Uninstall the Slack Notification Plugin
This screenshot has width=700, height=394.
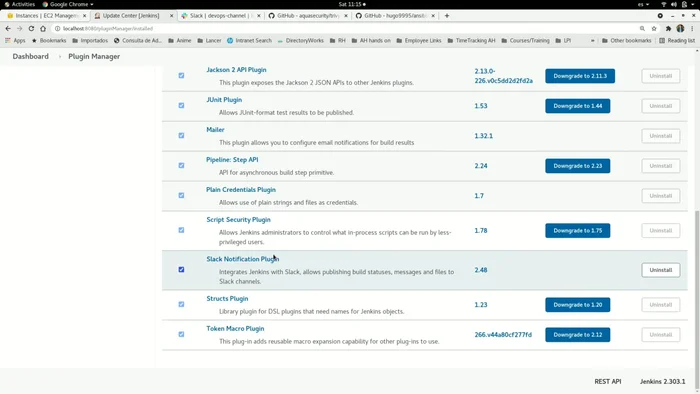(661, 270)
